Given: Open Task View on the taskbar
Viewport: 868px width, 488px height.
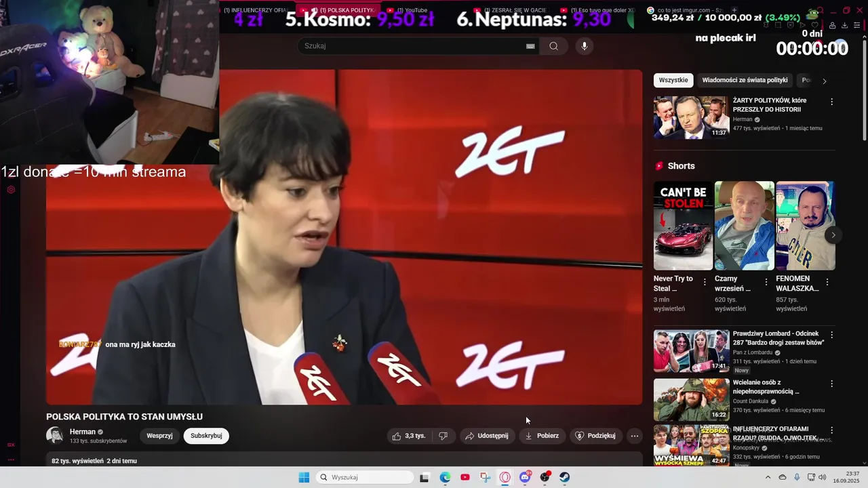Looking at the screenshot, I should pyautogui.click(x=425, y=477).
